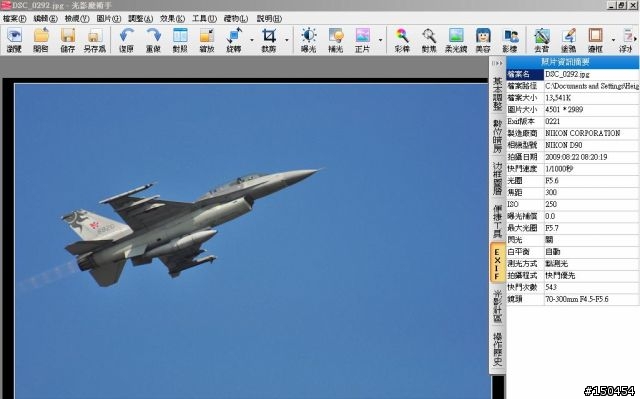Click the lens value 70-300mm F4.5-F5.6
The height and width of the screenshot is (399, 640).
click(x=577, y=299)
